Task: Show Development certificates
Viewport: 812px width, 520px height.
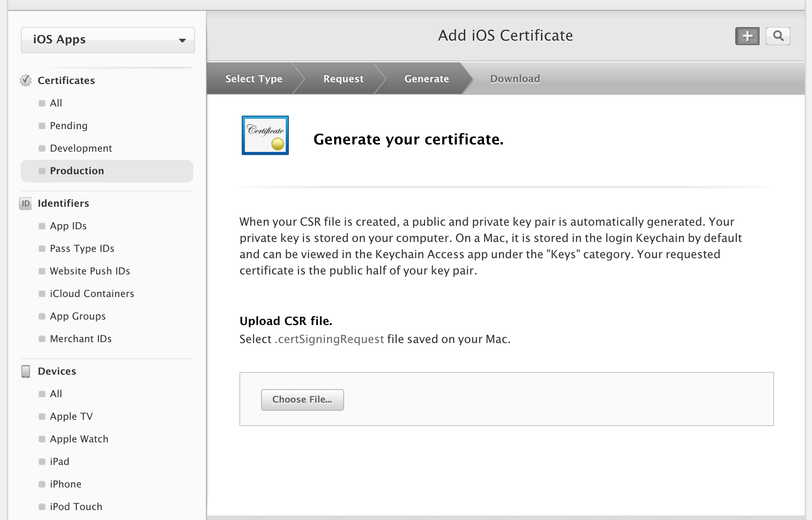Action: [81, 148]
